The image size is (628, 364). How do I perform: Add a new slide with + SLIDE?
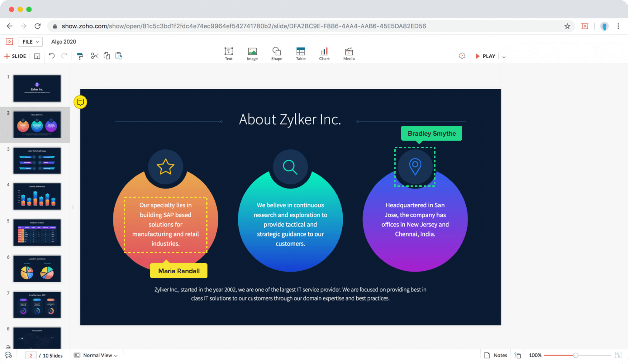click(15, 56)
